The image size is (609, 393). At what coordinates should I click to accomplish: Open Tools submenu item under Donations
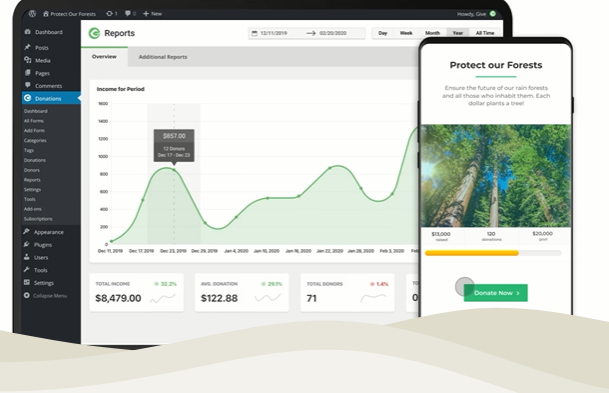point(30,199)
